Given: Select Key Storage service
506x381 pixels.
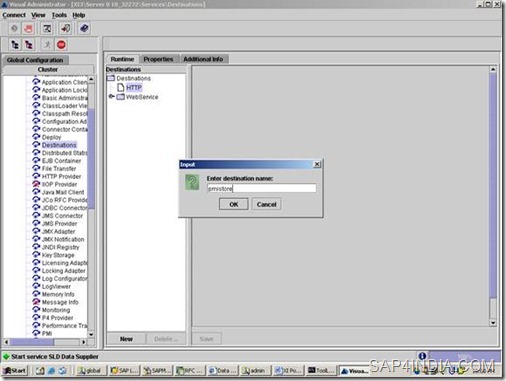Looking at the screenshot, I should pos(58,255).
